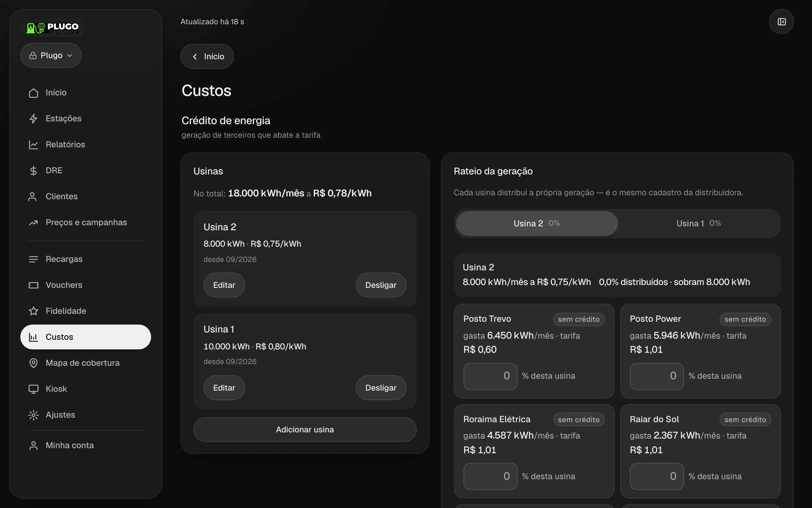
Task: Click Roraima Elétrica percentage input field
Action: click(x=490, y=476)
